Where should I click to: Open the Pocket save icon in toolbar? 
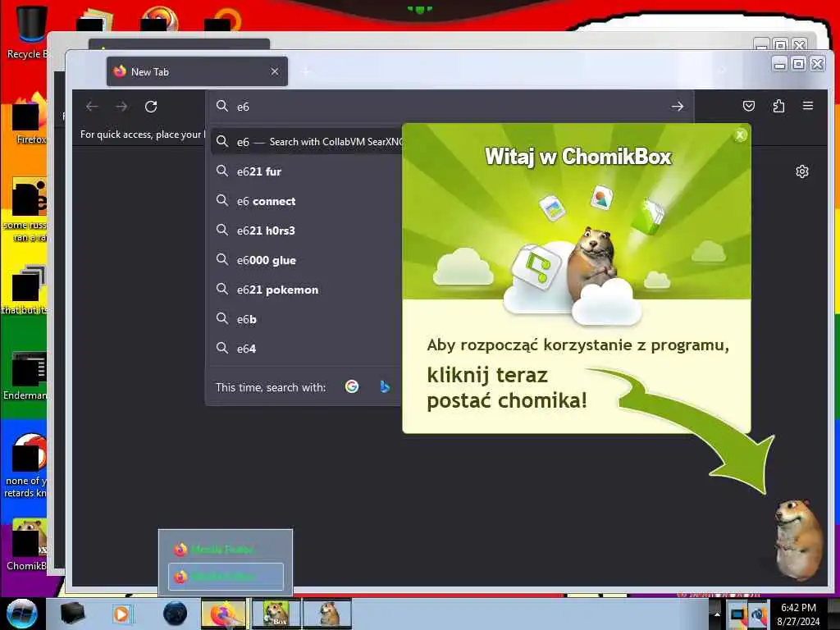click(749, 106)
